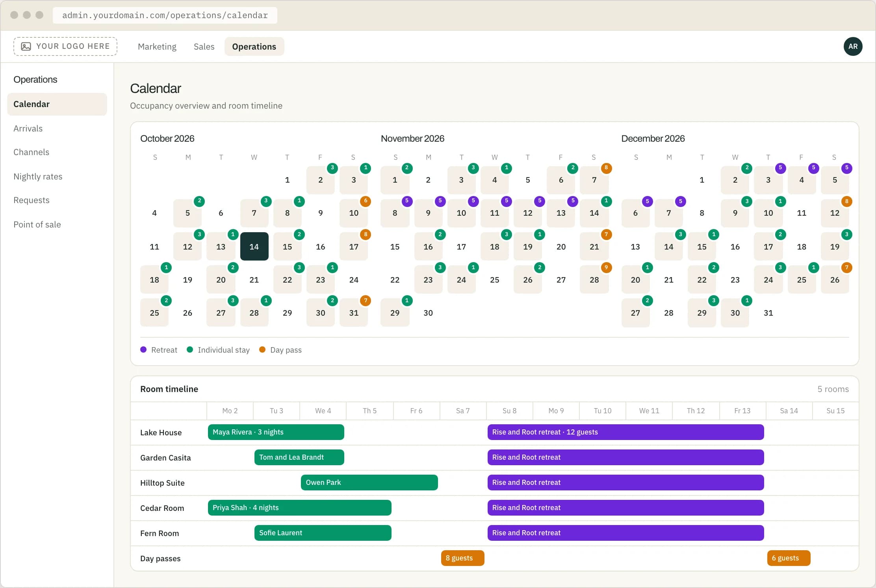Switch to the Sales tab
The height and width of the screenshot is (588, 876).
click(204, 46)
